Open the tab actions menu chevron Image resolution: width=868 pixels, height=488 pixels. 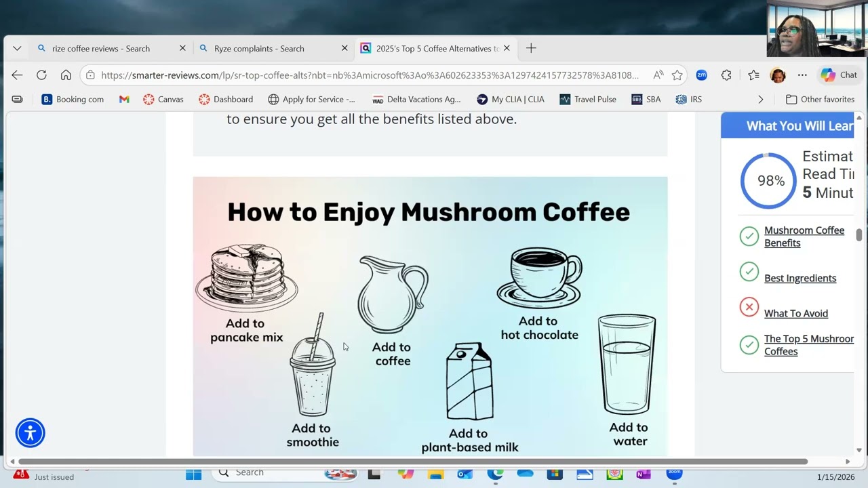click(17, 48)
